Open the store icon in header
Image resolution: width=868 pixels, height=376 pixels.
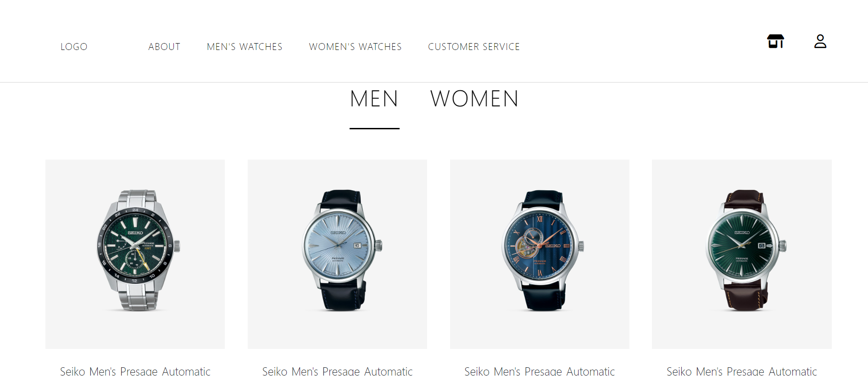[775, 41]
